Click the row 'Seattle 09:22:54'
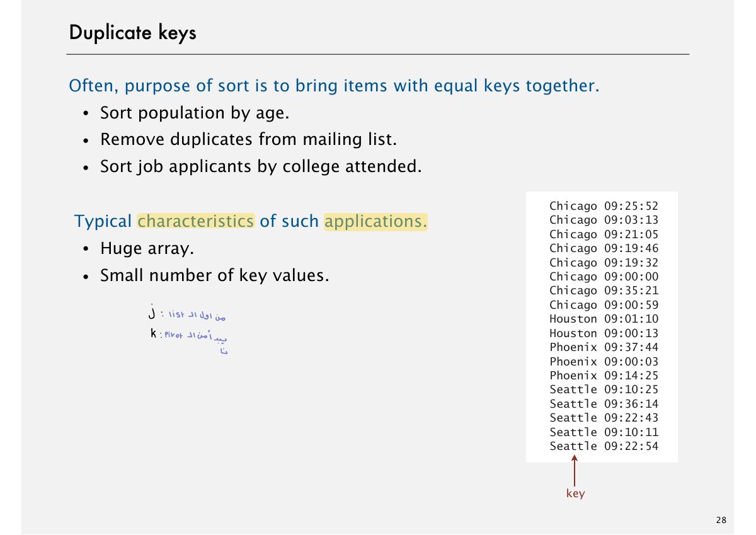 point(604,446)
